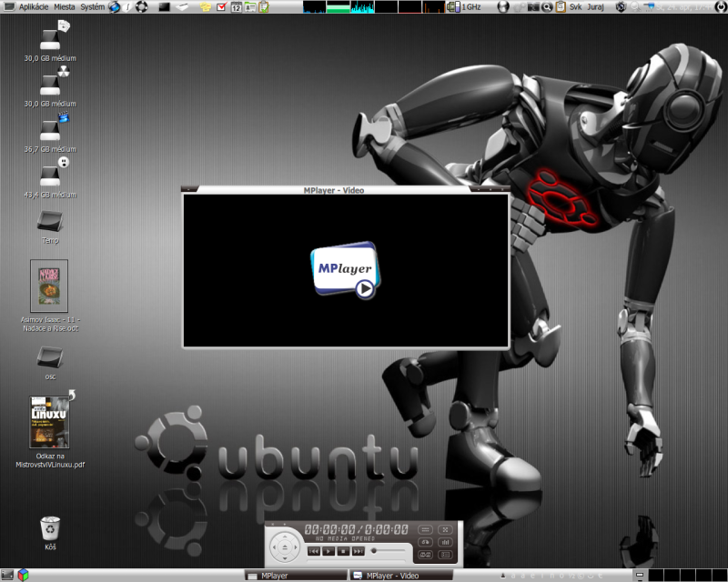Viewport: 728px width, 582px height.
Task: Click the down arrow on MPlayer dial
Action: click(285, 558)
